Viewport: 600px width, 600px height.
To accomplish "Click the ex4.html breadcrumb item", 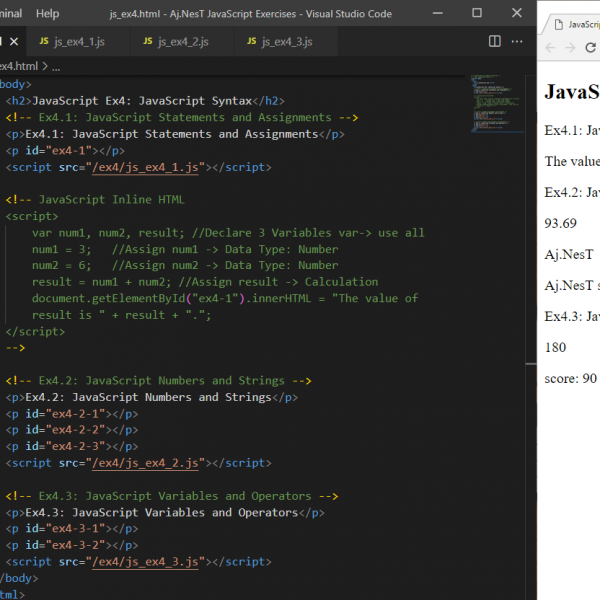I will [18, 66].
